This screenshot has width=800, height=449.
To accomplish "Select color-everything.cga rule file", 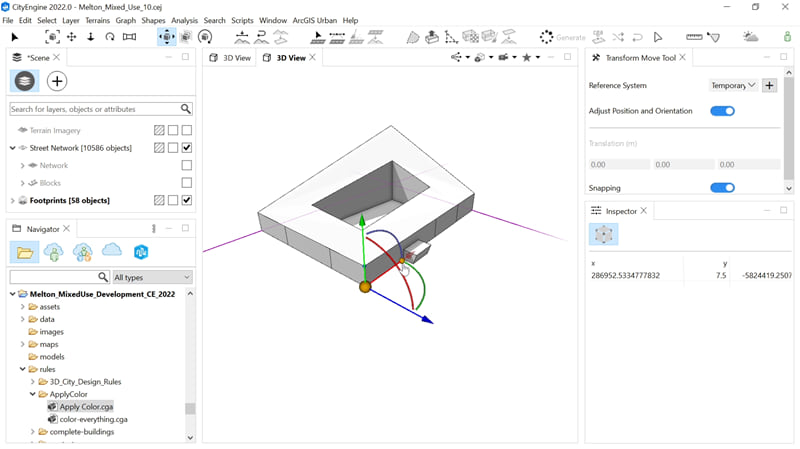I will click(x=93, y=419).
